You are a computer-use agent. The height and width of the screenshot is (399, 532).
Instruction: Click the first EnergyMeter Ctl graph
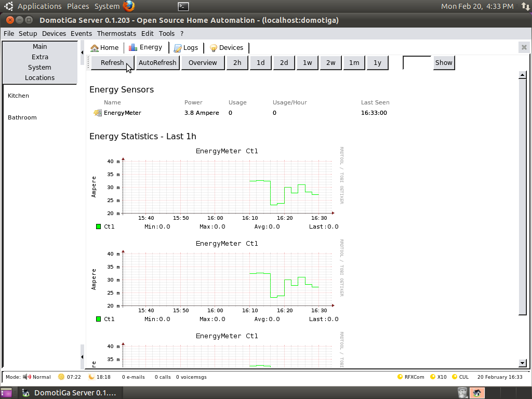217,189
